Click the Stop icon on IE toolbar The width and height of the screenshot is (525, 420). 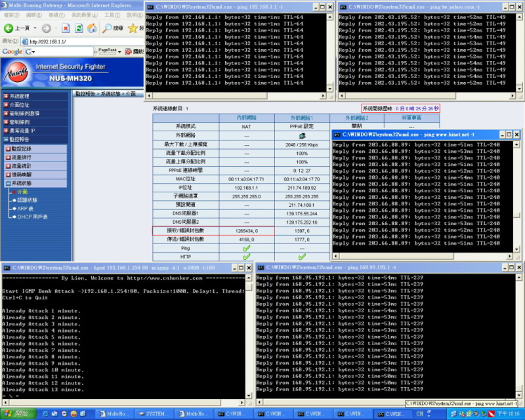pos(66,28)
